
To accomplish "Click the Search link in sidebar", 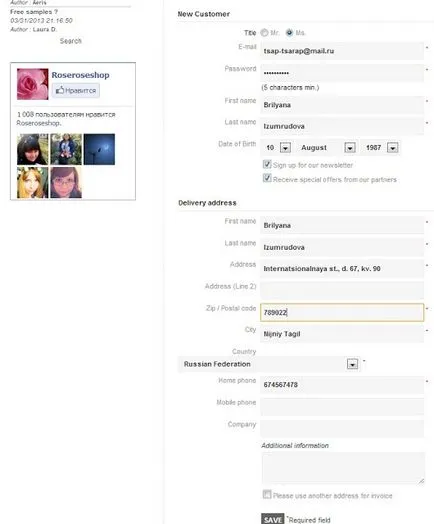I will (x=70, y=41).
